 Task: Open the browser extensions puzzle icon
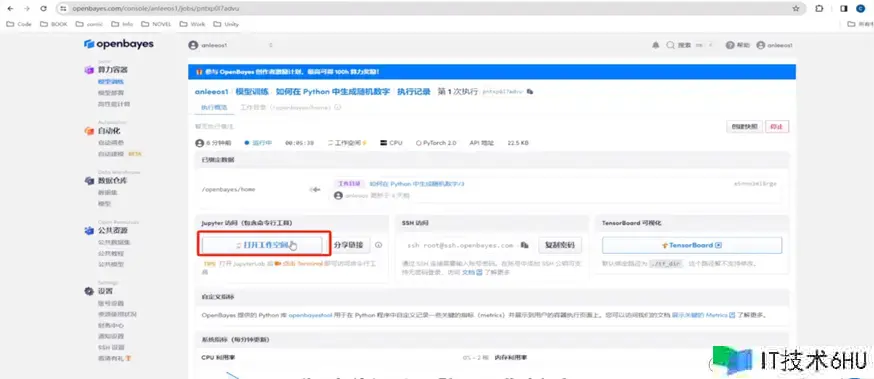819,8
